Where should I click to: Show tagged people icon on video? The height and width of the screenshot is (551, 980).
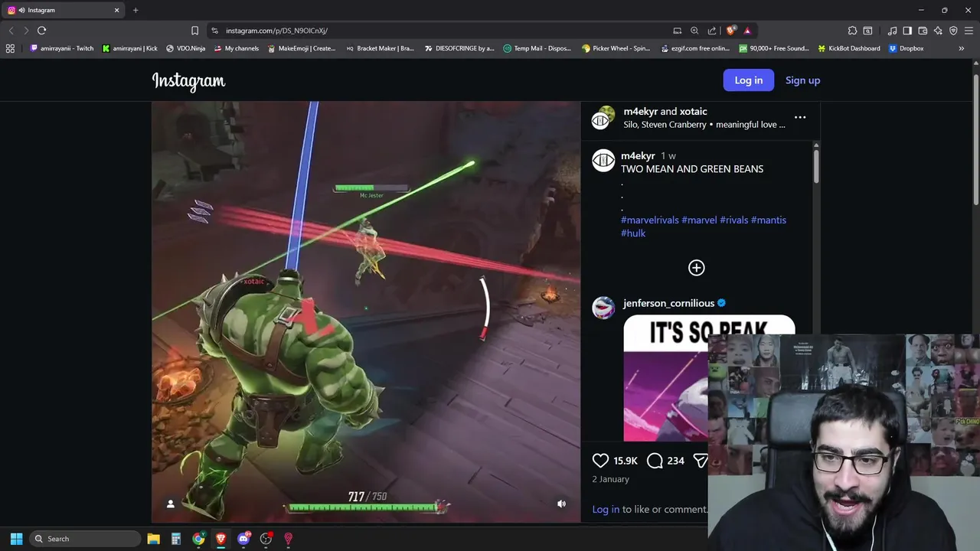point(171,504)
